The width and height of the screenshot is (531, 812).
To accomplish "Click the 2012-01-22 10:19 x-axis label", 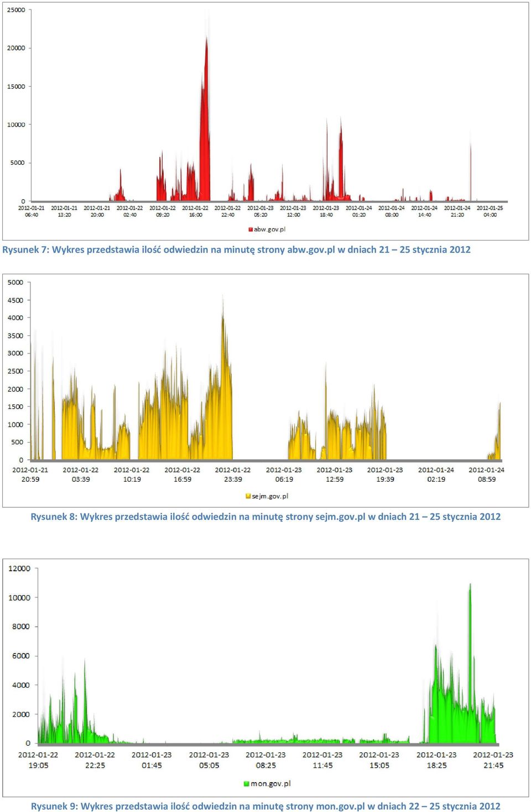I will [132, 475].
